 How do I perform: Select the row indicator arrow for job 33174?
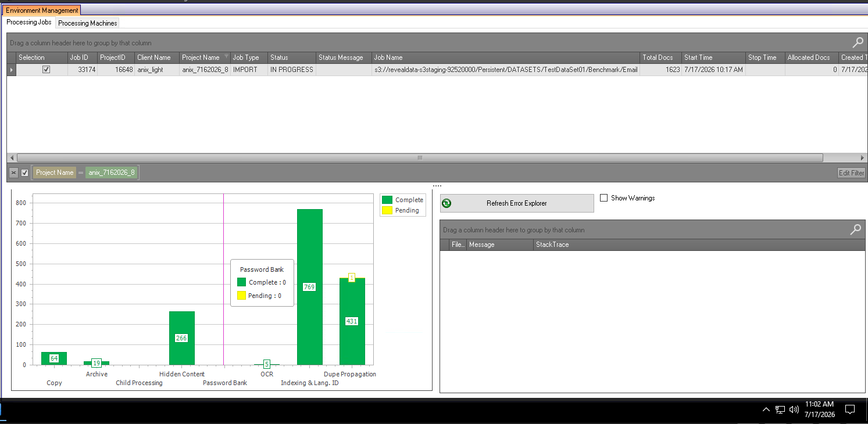11,70
